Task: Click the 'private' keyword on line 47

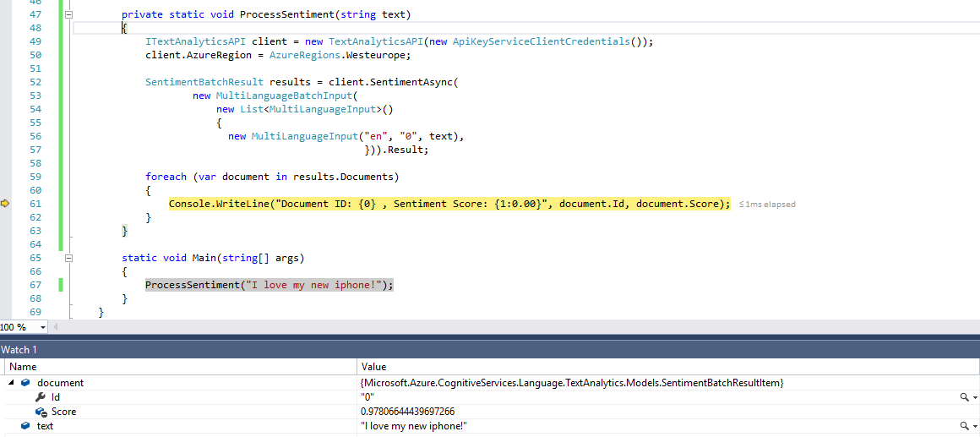Action: pyautogui.click(x=142, y=14)
